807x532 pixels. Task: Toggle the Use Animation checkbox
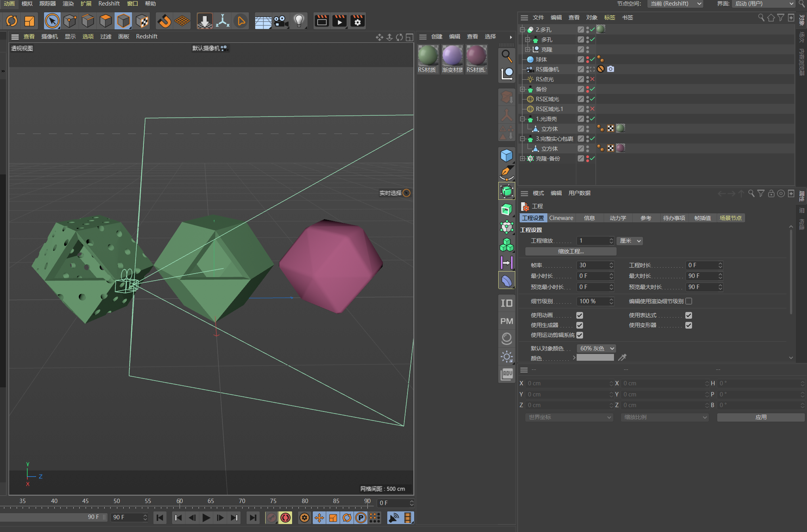pos(579,316)
